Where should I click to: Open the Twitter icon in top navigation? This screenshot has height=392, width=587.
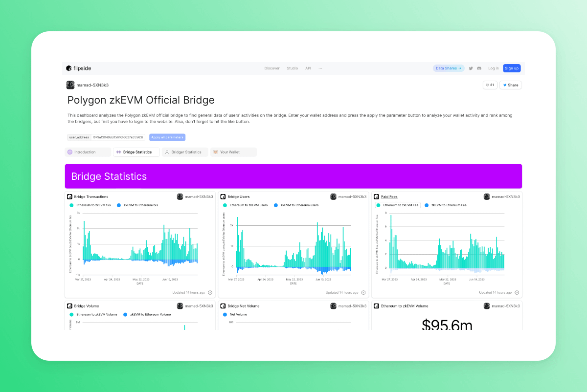pos(471,68)
